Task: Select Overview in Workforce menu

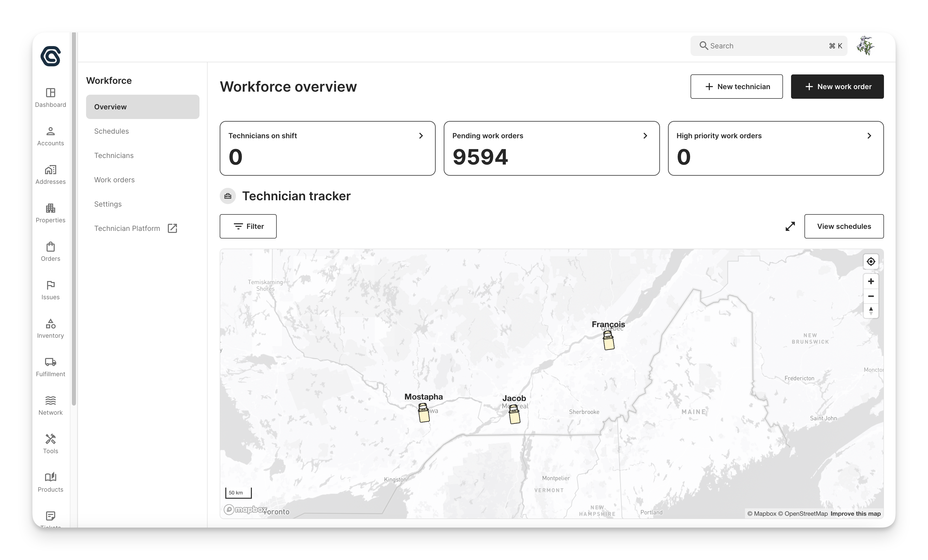Action: pyautogui.click(x=142, y=107)
